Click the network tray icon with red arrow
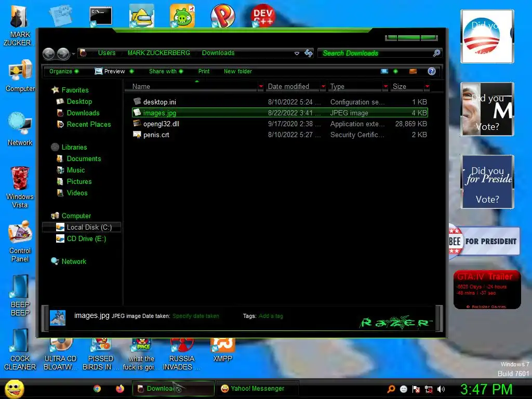The image size is (532, 399). click(429, 389)
